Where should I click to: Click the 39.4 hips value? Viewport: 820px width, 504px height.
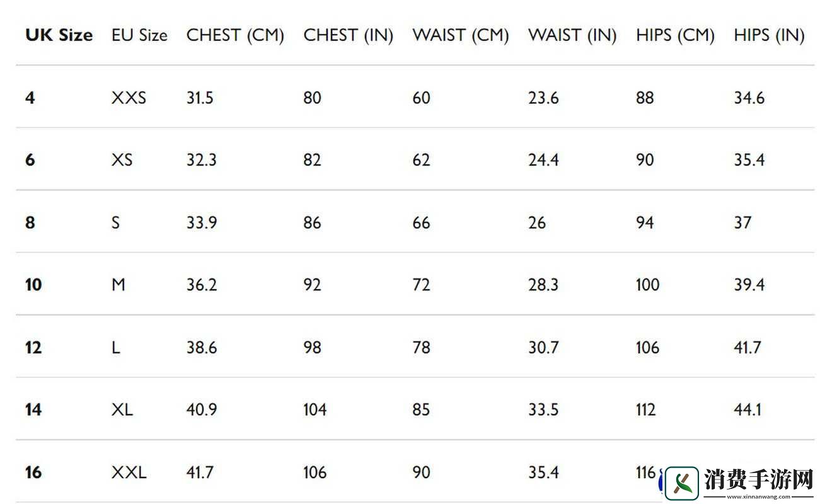tap(749, 285)
